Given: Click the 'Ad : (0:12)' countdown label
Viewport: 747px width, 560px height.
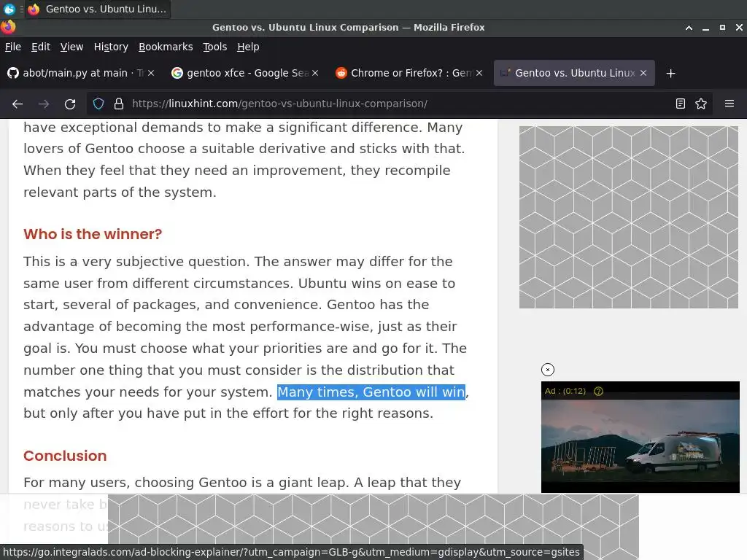Looking at the screenshot, I should 565,391.
